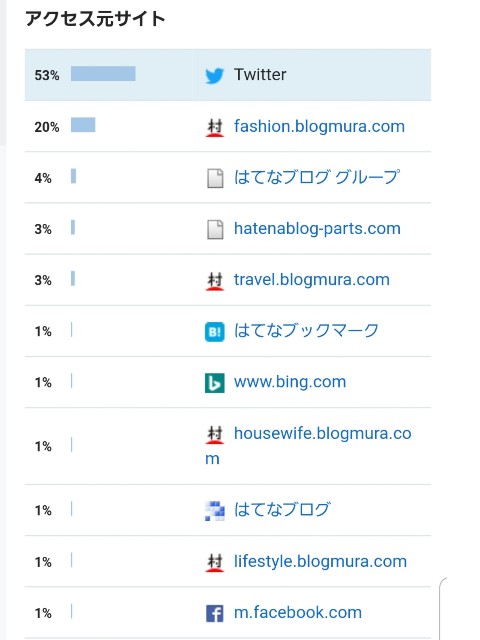Visit hatenablog-parts.com referrer link
This screenshot has height=640, width=480.
pyautogui.click(x=317, y=229)
